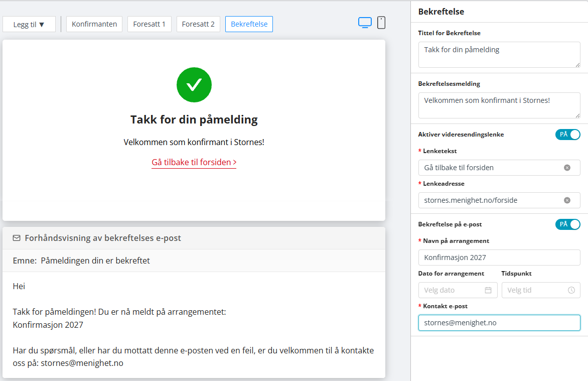Focus the Lenkeadresse input field
Image resolution: width=588 pixels, height=381 pixels.
499,200
